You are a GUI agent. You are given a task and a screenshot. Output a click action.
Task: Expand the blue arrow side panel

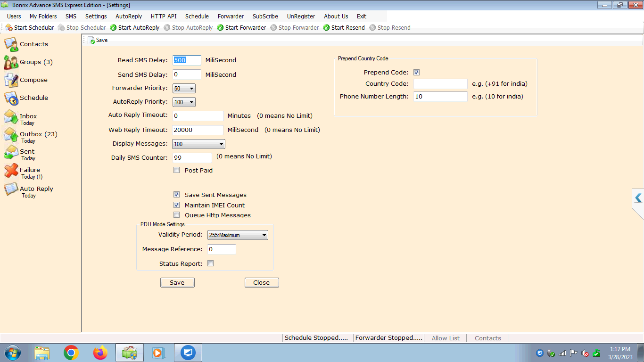coord(638,198)
